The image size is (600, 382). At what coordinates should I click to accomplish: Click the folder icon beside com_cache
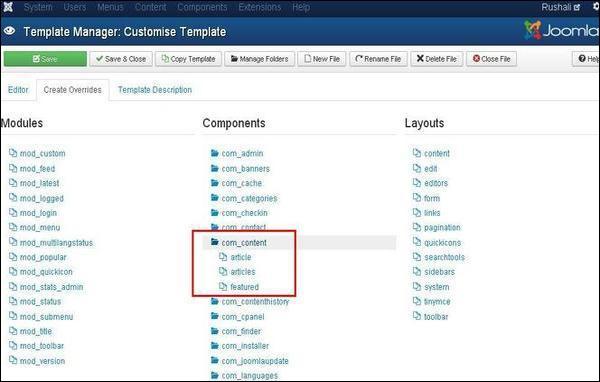coord(215,183)
